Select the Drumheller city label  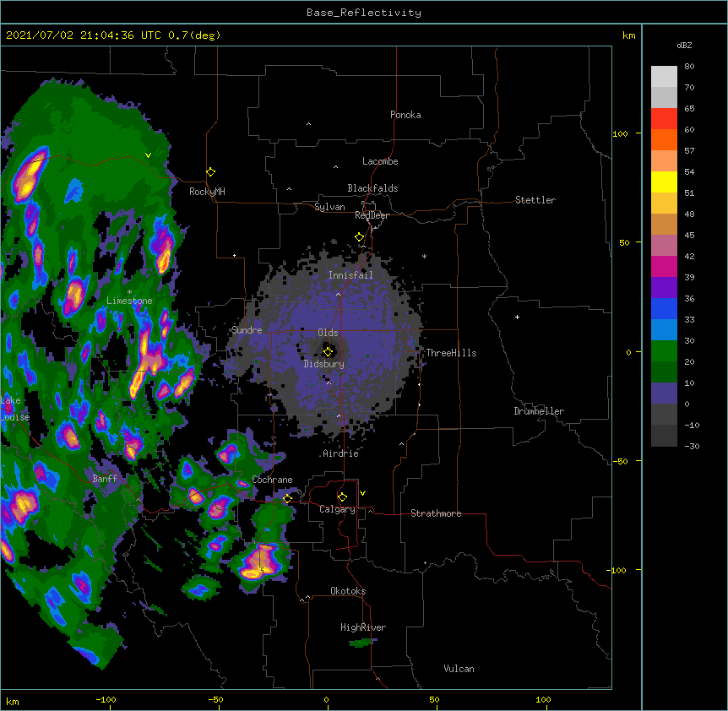(539, 411)
